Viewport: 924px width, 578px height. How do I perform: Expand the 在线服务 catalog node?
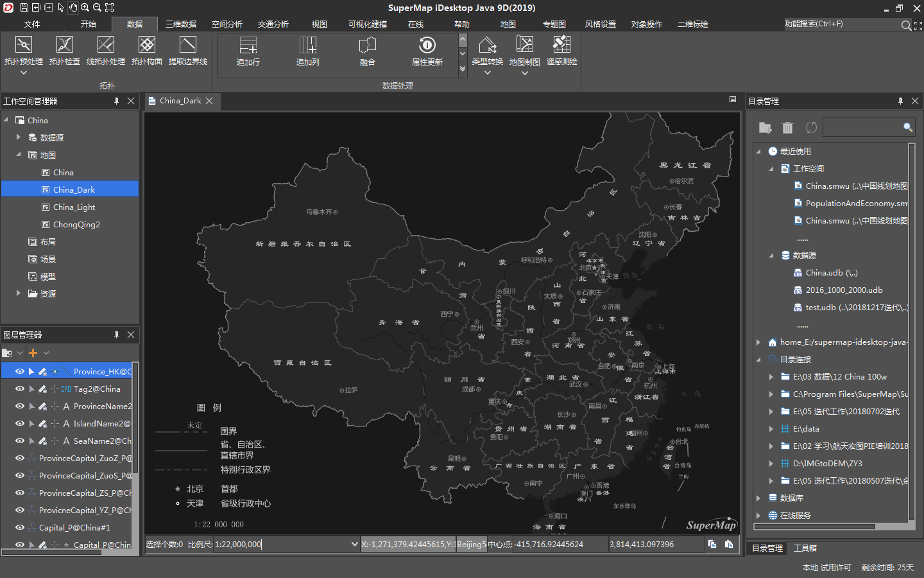tap(758, 515)
